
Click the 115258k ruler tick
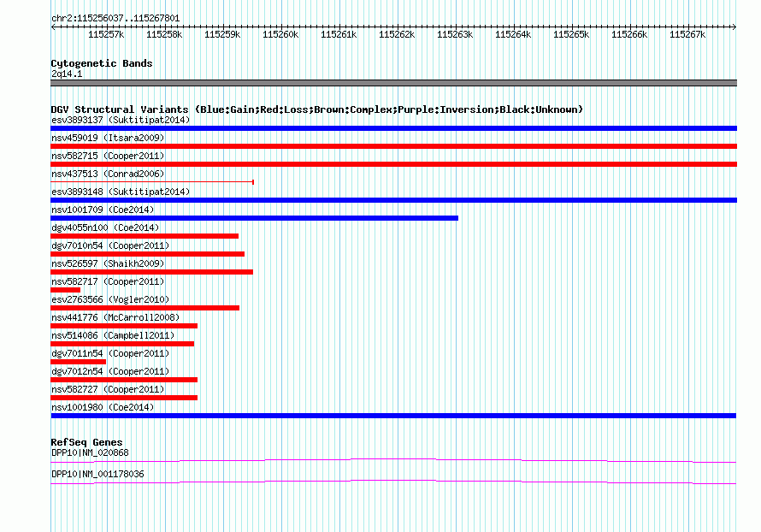click(164, 34)
